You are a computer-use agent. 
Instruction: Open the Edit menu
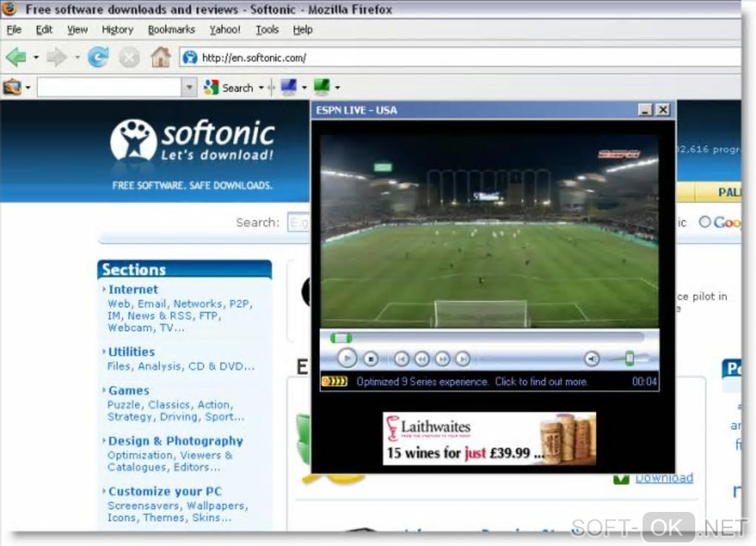44,30
